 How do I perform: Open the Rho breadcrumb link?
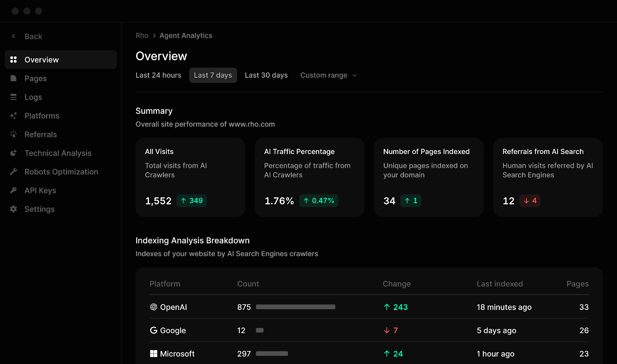click(142, 35)
